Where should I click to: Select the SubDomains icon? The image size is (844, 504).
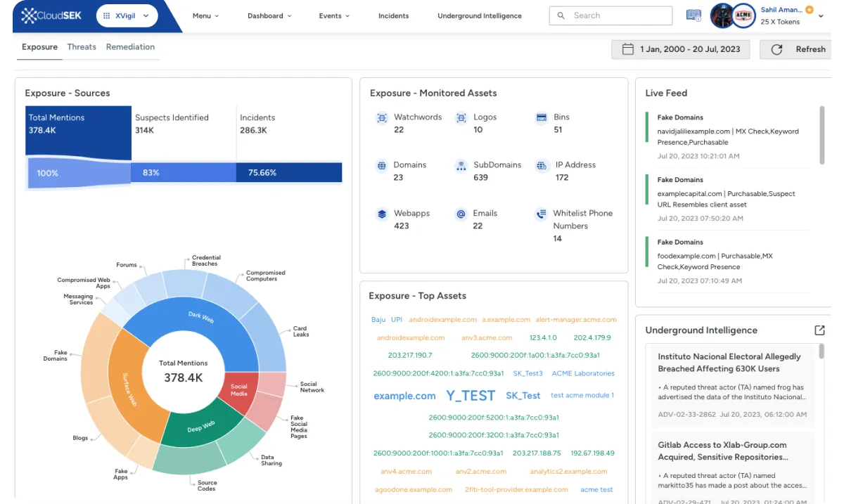pyautogui.click(x=461, y=167)
